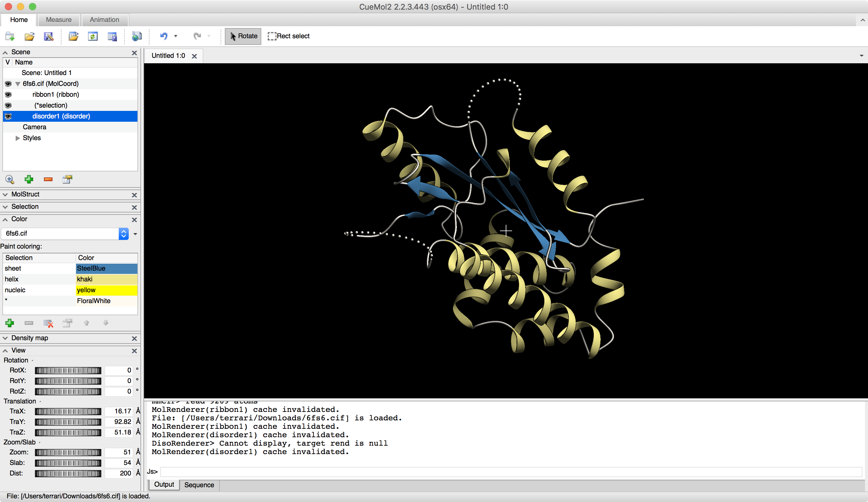Add a new paint coloring entry
868x502 pixels.
10,323
